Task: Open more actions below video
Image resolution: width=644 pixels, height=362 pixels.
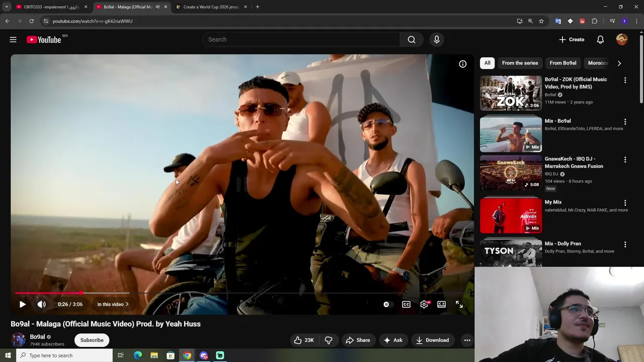Action: tap(467, 340)
